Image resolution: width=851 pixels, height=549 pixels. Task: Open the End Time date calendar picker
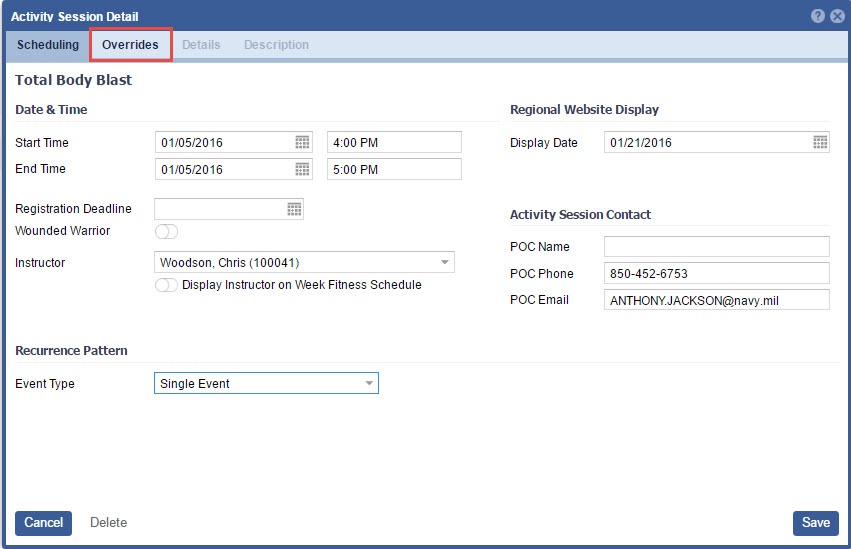click(x=302, y=170)
